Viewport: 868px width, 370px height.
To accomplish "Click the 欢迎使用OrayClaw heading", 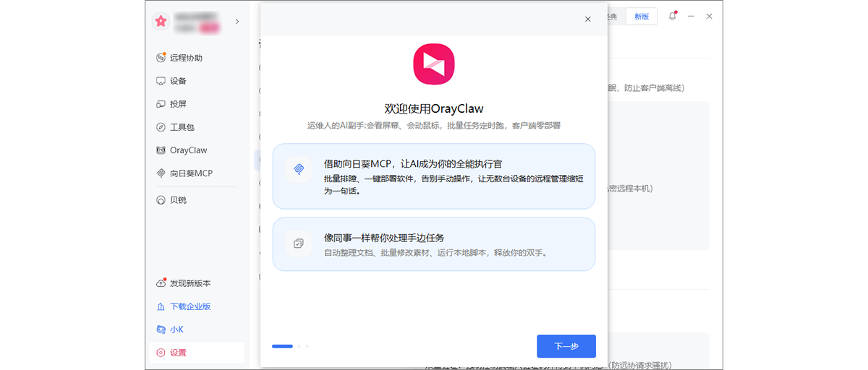I will (434, 109).
